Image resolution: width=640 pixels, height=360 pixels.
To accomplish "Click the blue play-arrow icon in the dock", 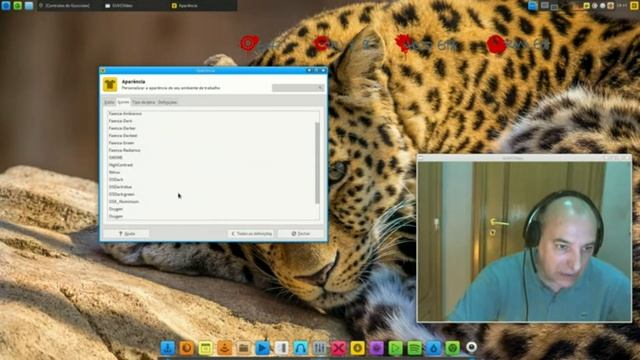I will tap(262, 348).
